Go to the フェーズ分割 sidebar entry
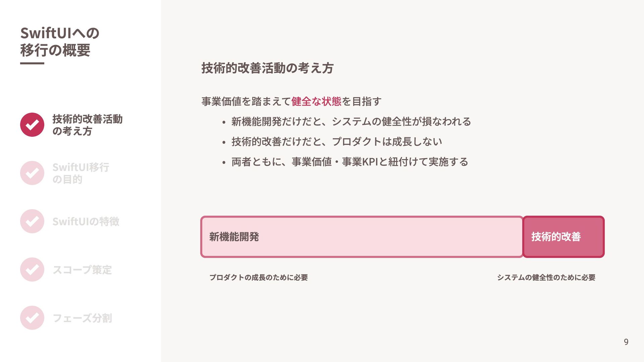644x362 pixels. coord(82,318)
